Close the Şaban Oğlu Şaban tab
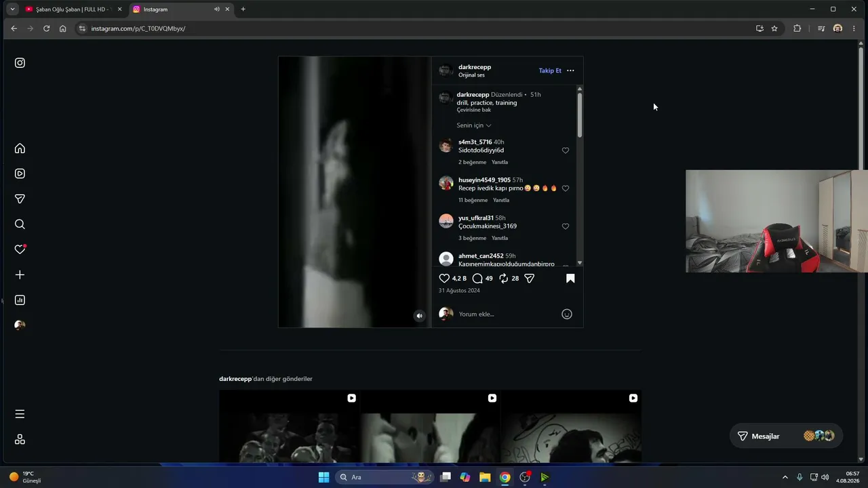 coord(119,9)
